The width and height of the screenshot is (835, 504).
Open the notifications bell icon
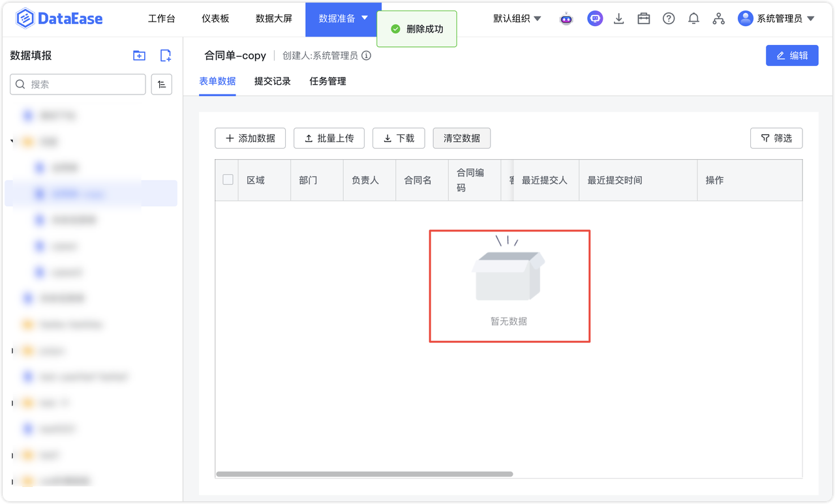tap(693, 19)
